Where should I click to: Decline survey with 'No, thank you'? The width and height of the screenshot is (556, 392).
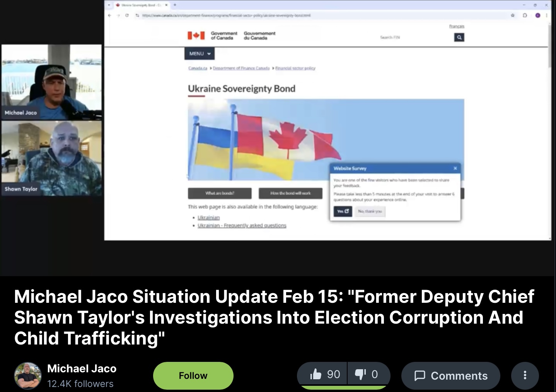click(x=370, y=211)
